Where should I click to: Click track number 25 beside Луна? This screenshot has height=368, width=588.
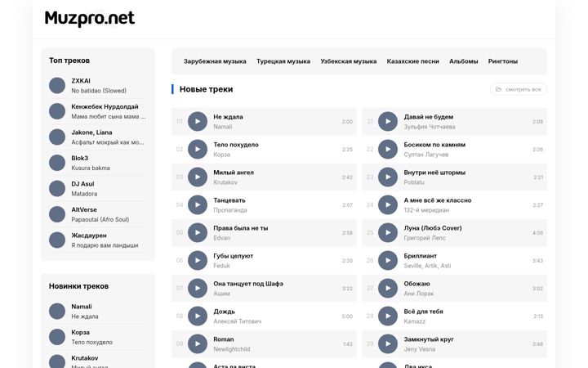click(370, 232)
